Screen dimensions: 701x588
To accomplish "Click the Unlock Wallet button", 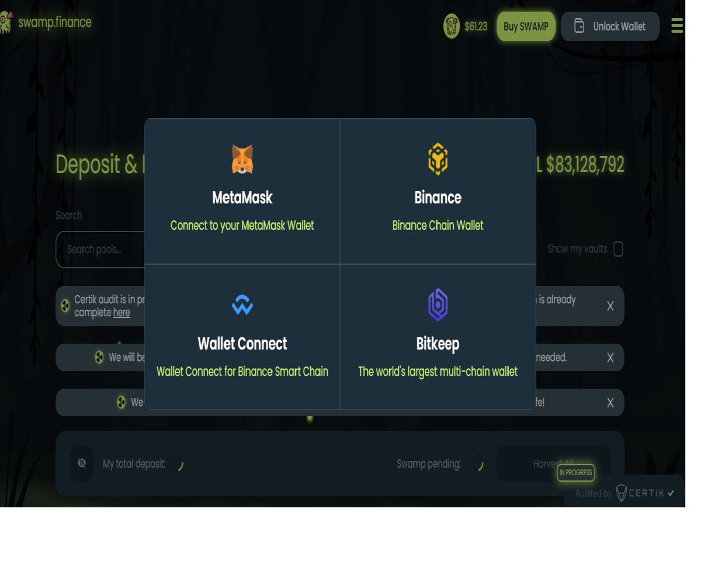I will click(x=610, y=26).
